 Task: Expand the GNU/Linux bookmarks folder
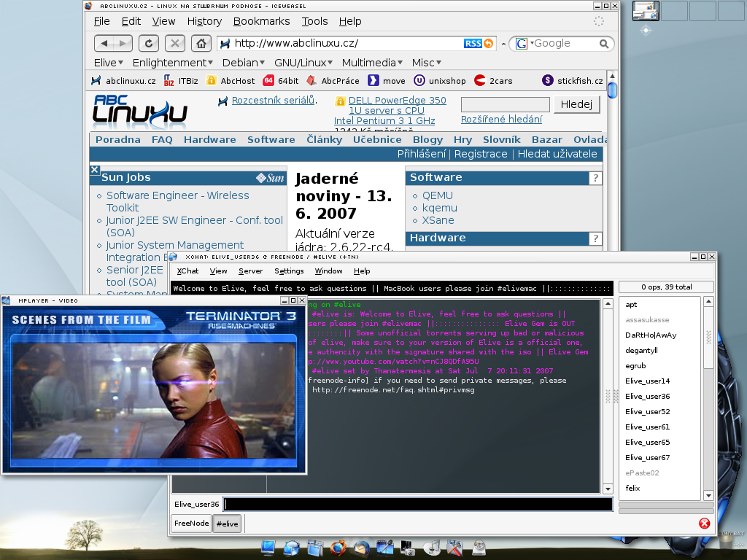(303, 63)
